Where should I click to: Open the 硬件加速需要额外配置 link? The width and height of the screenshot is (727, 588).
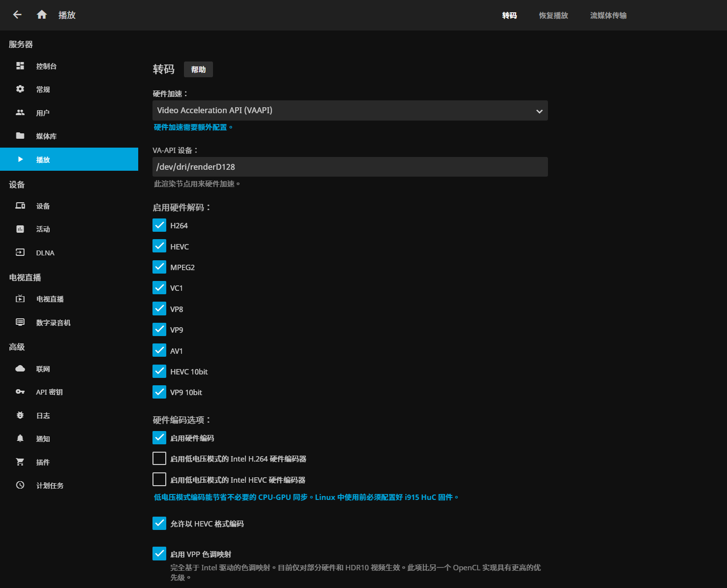pyautogui.click(x=193, y=127)
